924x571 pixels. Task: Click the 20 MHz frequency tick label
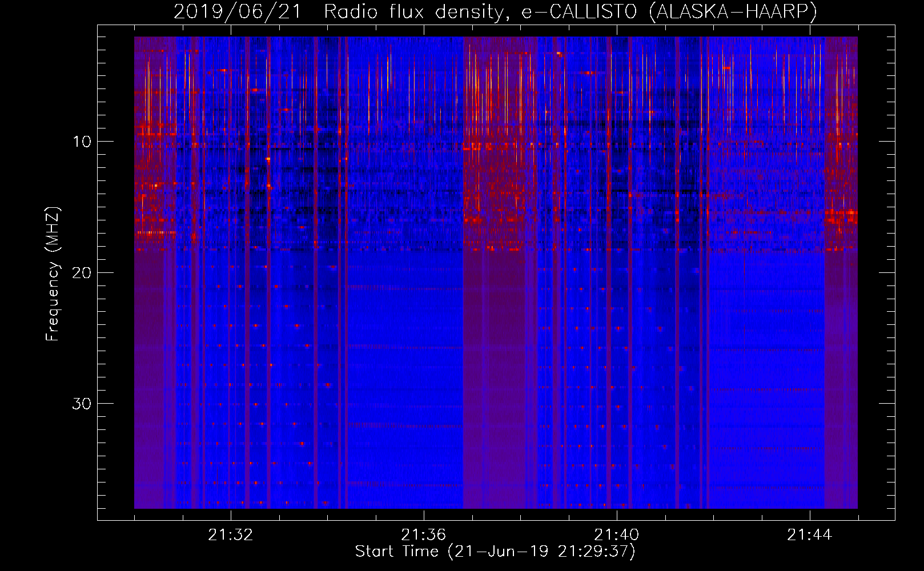coord(82,272)
